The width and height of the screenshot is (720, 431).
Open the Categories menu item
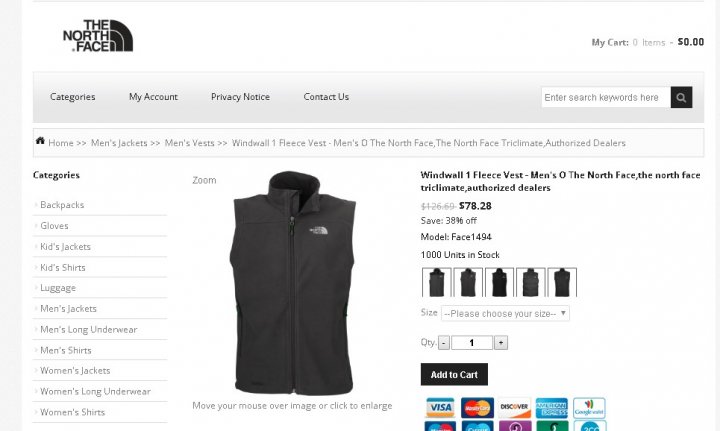(x=73, y=97)
